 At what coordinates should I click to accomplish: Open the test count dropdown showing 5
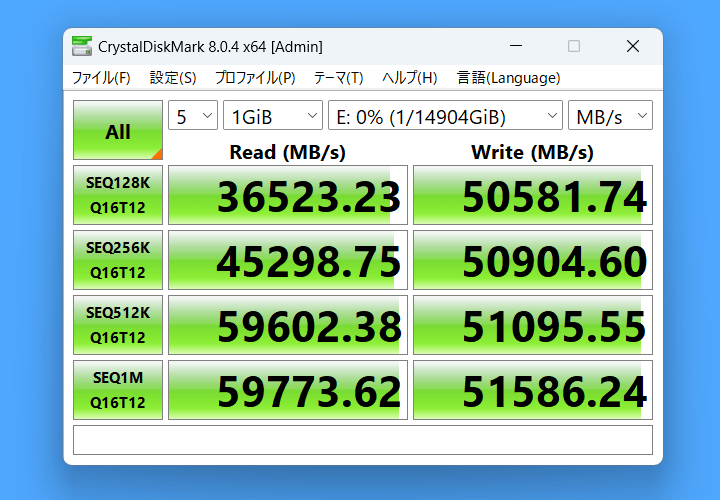[193, 115]
